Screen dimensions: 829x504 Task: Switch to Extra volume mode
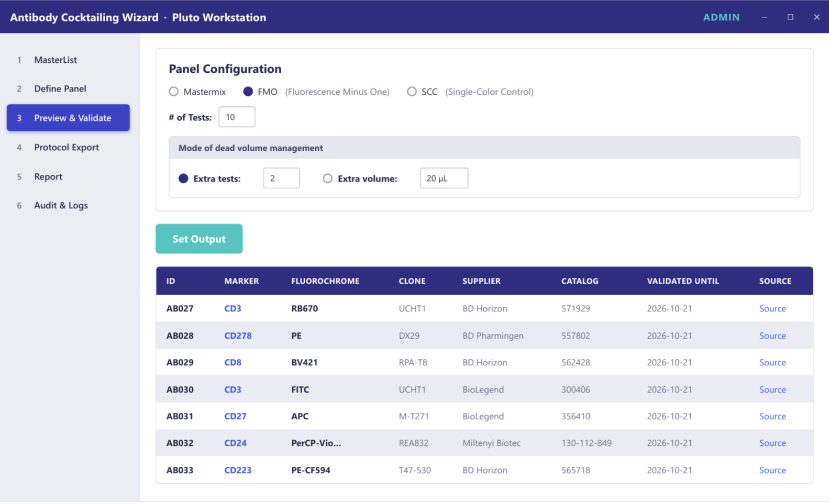pos(328,178)
